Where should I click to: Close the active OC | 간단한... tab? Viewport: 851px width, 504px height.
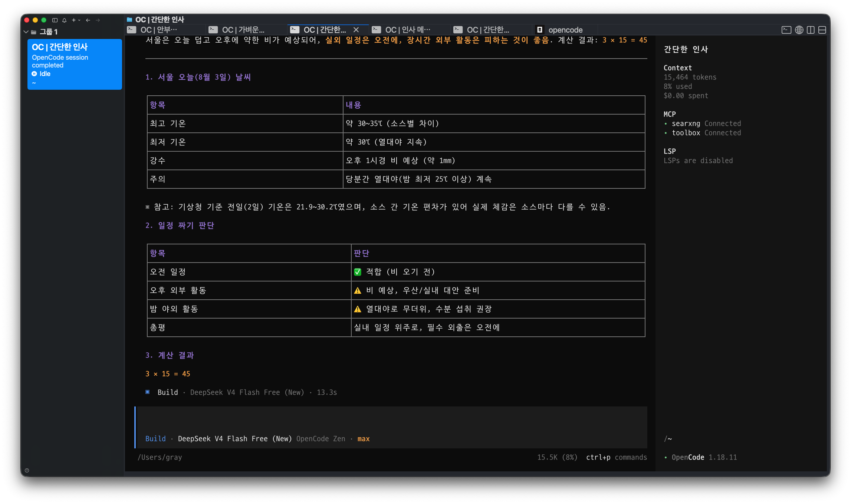point(356,30)
